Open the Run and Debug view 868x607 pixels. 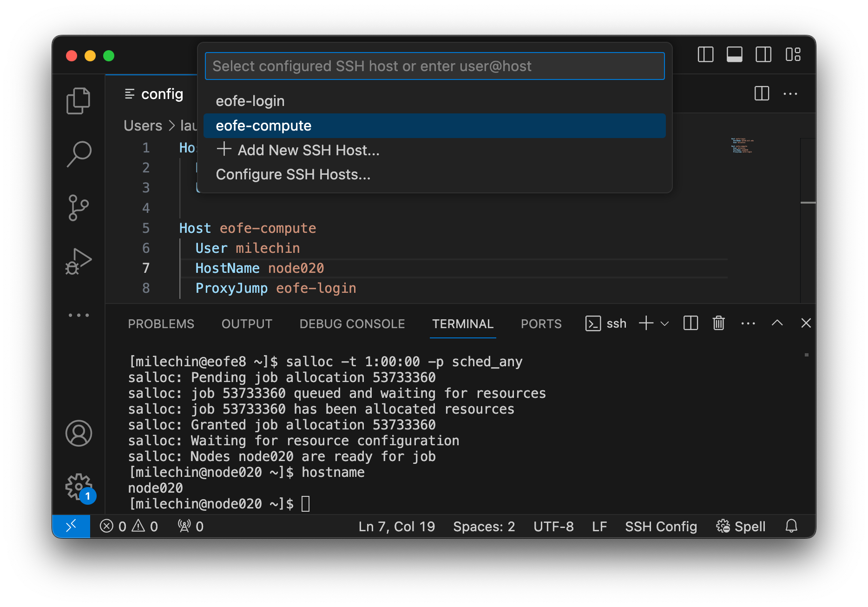click(x=79, y=261)
